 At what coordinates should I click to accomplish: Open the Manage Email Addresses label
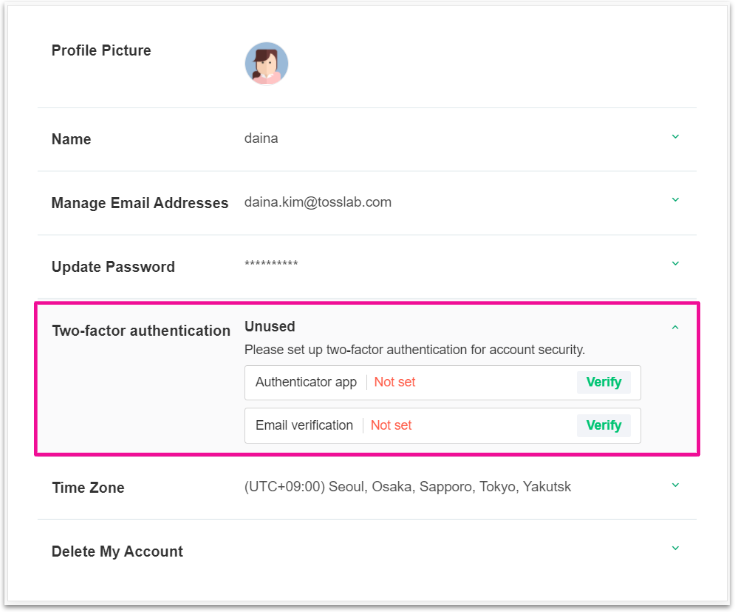click(x=140, y=203)
